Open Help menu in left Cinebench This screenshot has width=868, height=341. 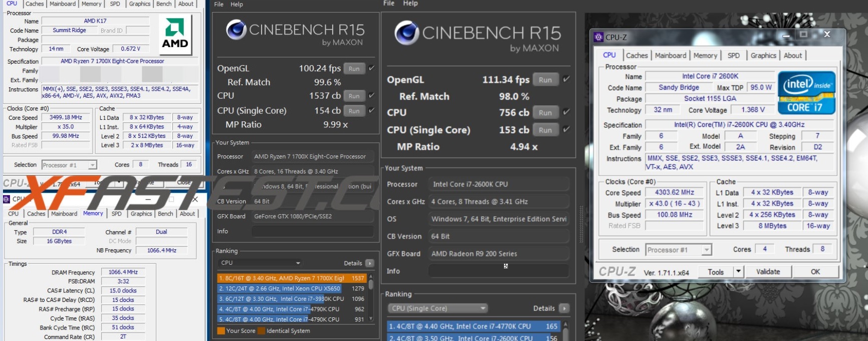pos(237,4)
